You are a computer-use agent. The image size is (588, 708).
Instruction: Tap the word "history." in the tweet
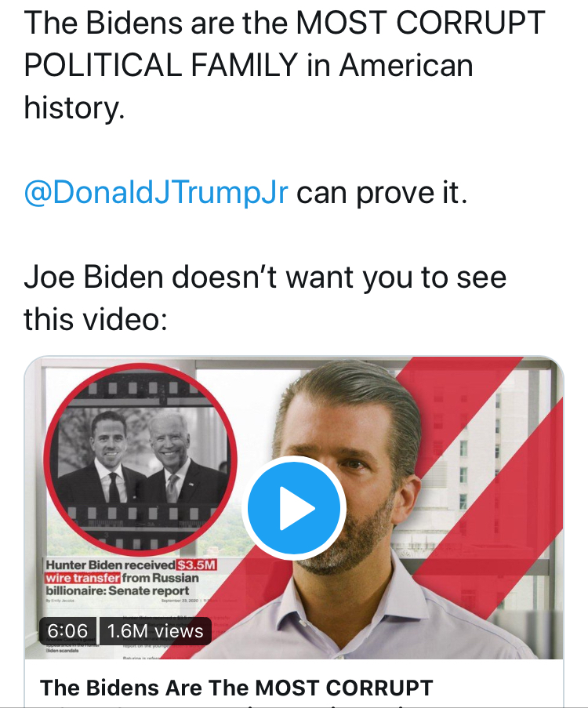point(74,107)
